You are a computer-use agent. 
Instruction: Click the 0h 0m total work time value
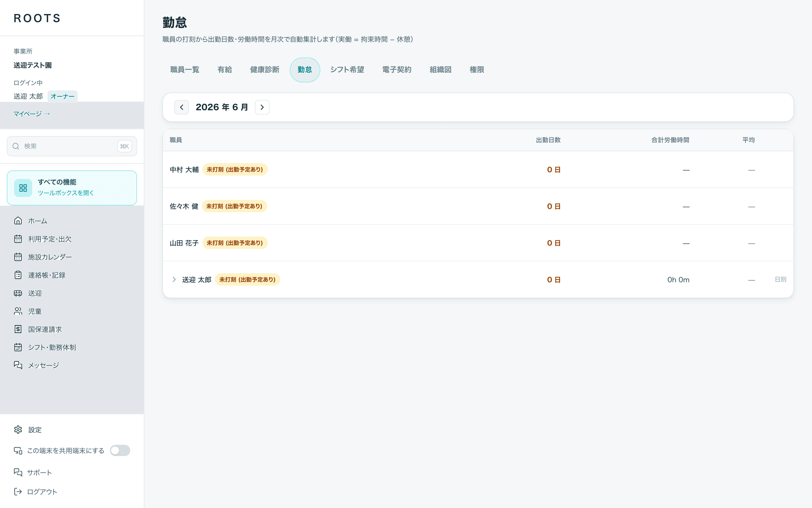678,279
